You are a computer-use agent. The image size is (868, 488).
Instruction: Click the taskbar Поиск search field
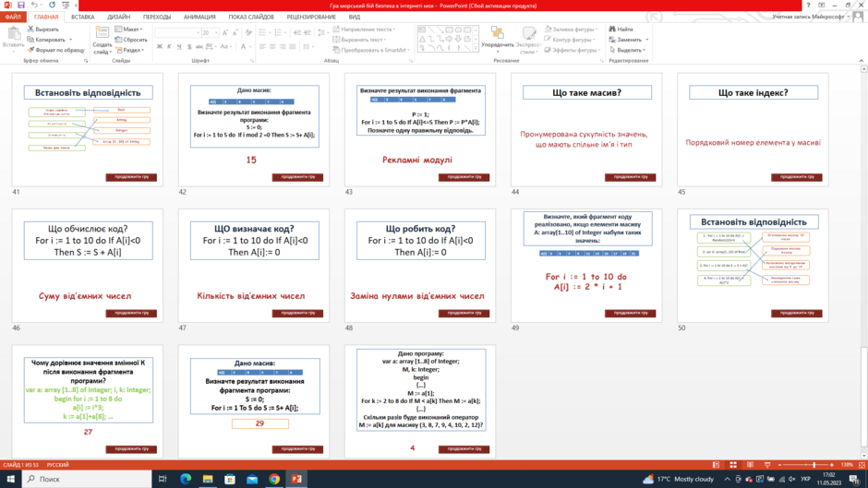tap(87, 479)
